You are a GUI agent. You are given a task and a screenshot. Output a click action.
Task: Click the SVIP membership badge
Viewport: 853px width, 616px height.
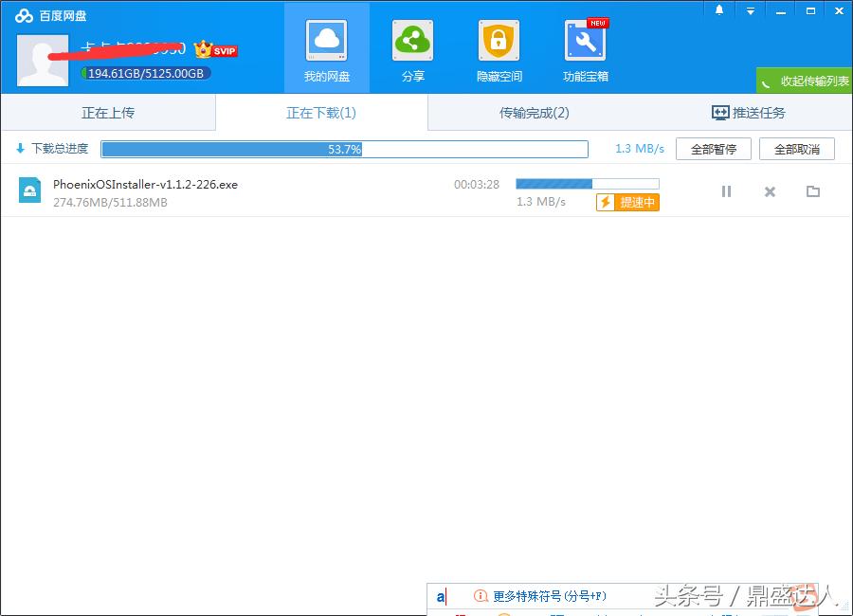[215, 49]
